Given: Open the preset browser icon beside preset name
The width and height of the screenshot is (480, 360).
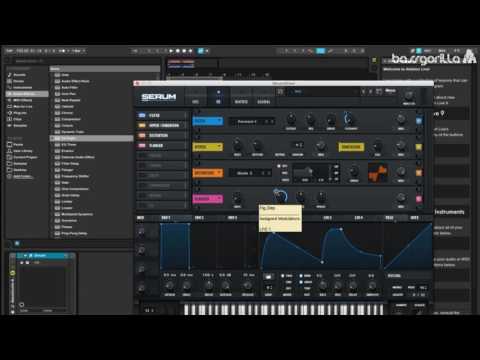Looking at the screenshot, I should [281, 91].
